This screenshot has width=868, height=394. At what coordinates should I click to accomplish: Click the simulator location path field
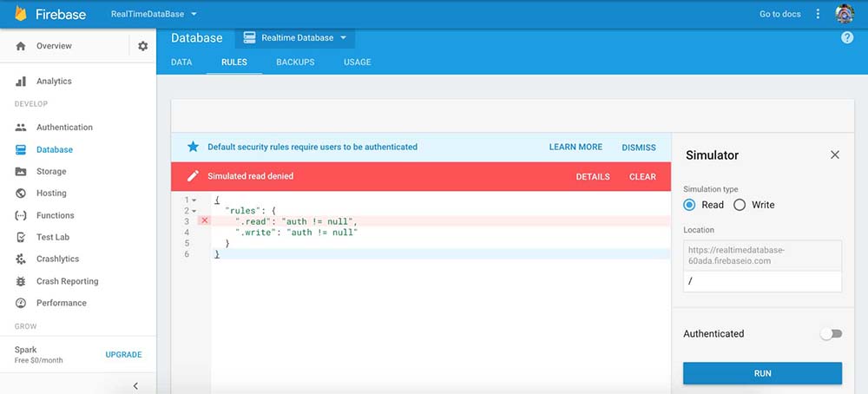762,282
